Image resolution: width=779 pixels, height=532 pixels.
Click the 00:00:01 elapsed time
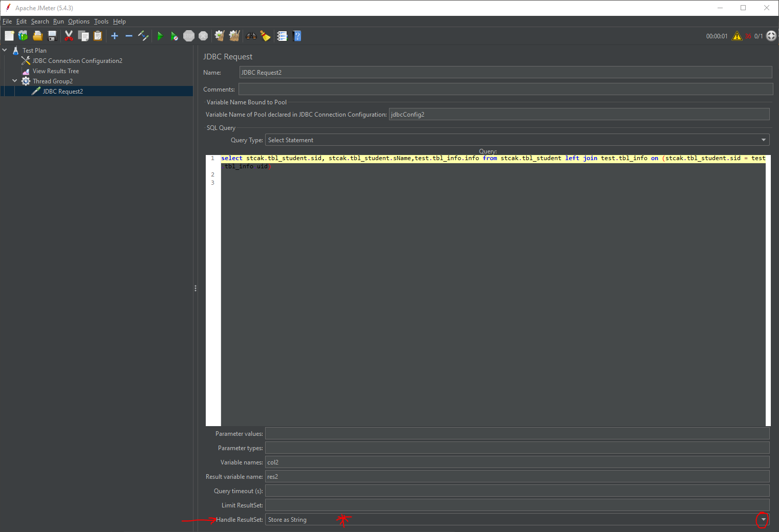click(717, 36)
